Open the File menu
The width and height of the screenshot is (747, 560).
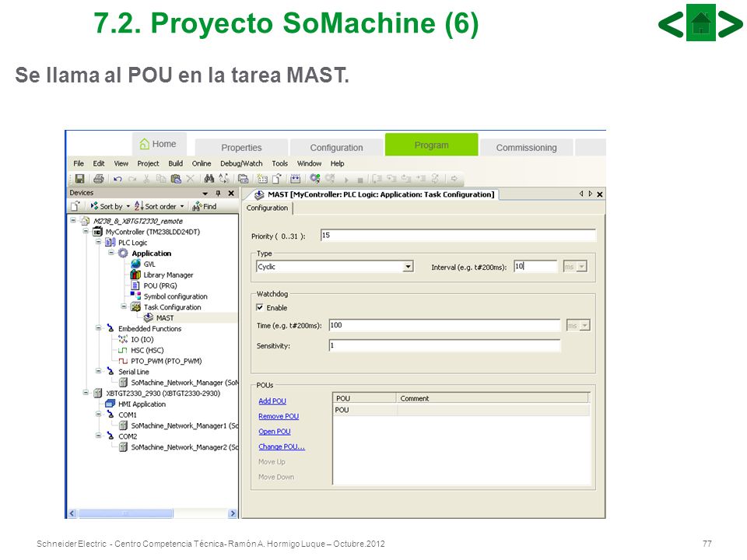(79, 163)
